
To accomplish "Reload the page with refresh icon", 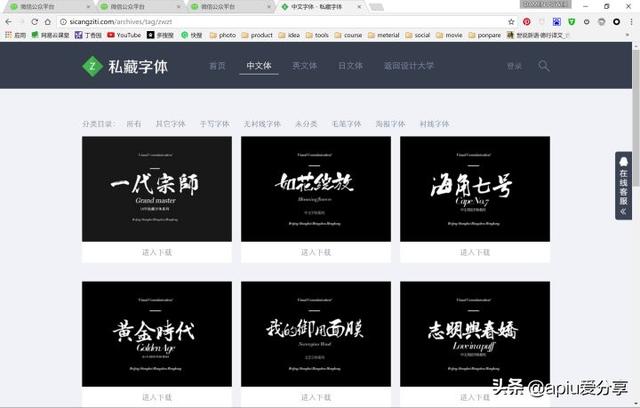I will click(x=34, y=22).
